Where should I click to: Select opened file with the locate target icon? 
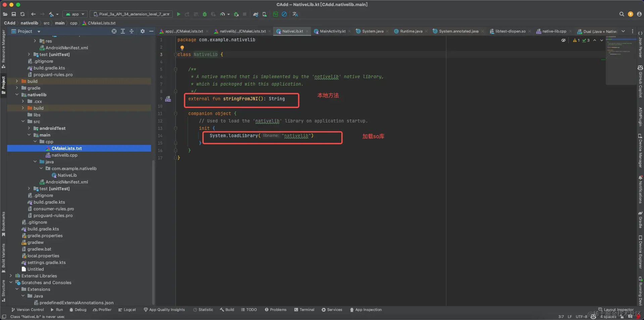pos(114,31)
